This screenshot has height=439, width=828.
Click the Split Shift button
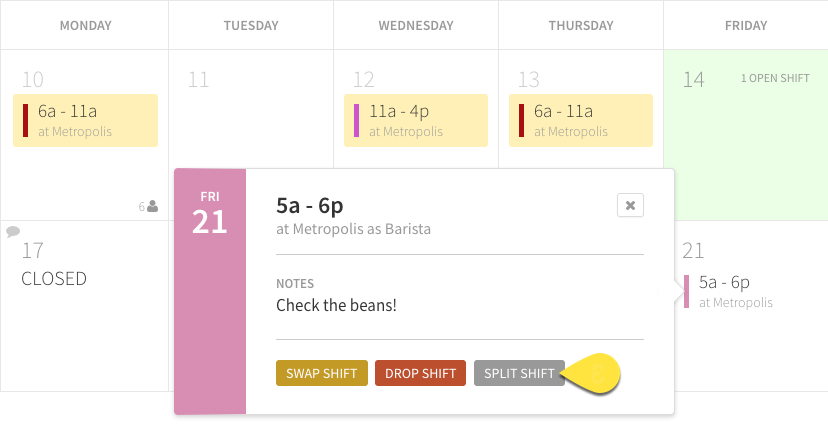click(519, 373)
